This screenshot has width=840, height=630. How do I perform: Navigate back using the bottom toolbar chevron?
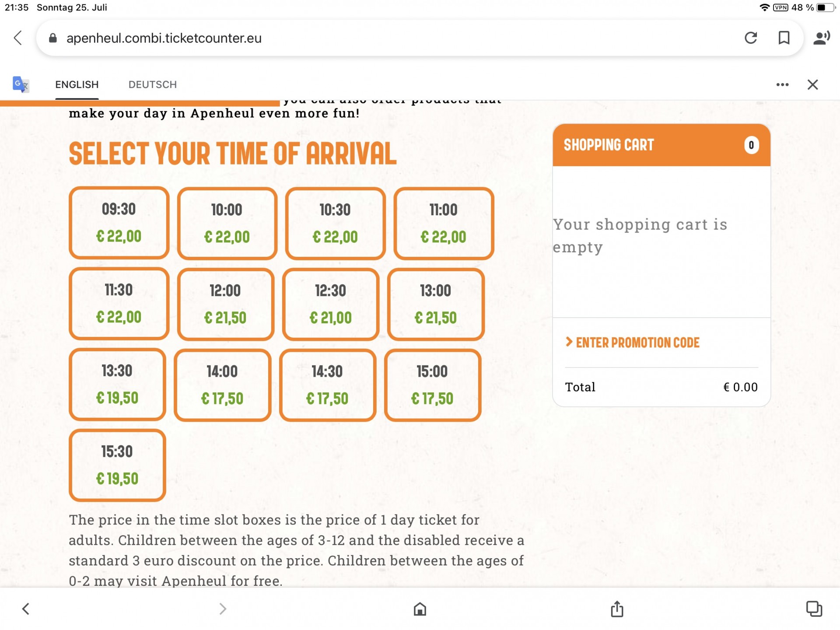(26, 609)
